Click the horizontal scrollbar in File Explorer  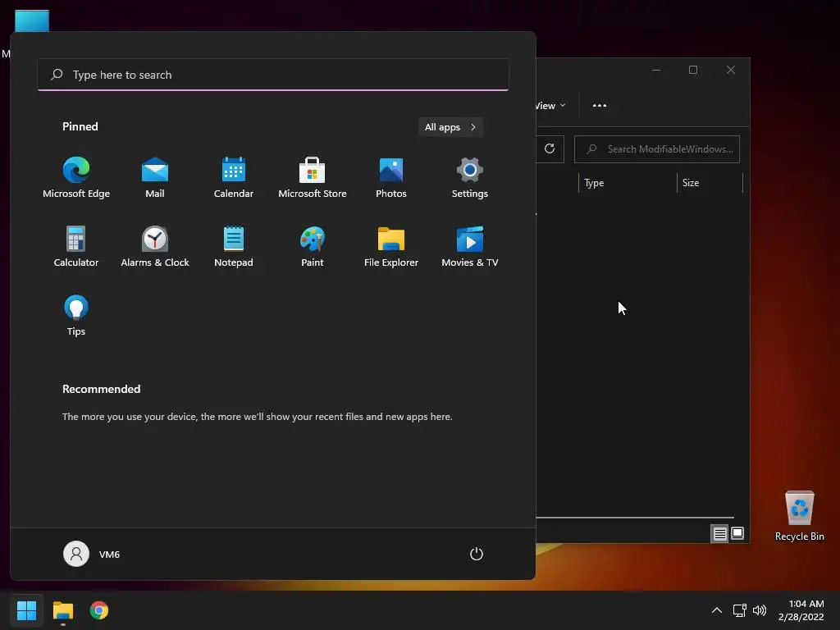pos(635,518)
